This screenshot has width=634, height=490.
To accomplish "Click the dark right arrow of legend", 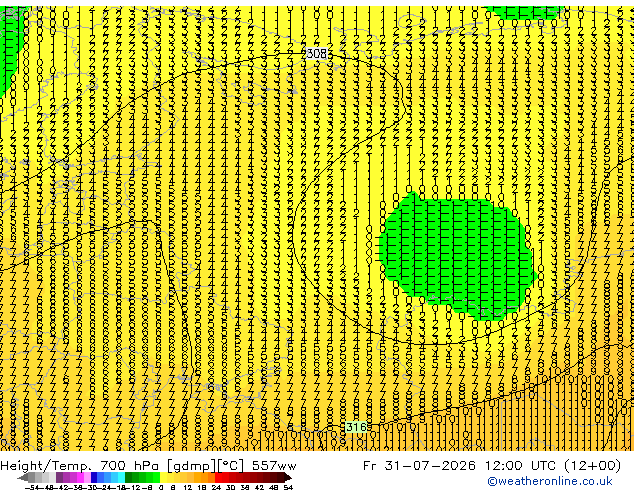I will [287, 477].
